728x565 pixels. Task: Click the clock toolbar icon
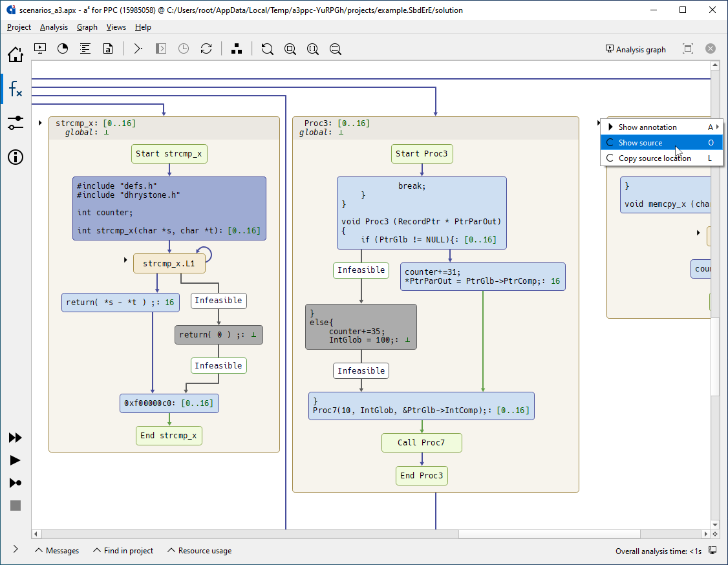click(184, 48)
